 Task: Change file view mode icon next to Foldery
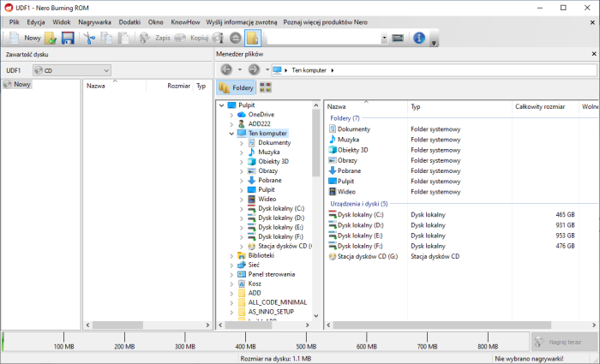266,87
